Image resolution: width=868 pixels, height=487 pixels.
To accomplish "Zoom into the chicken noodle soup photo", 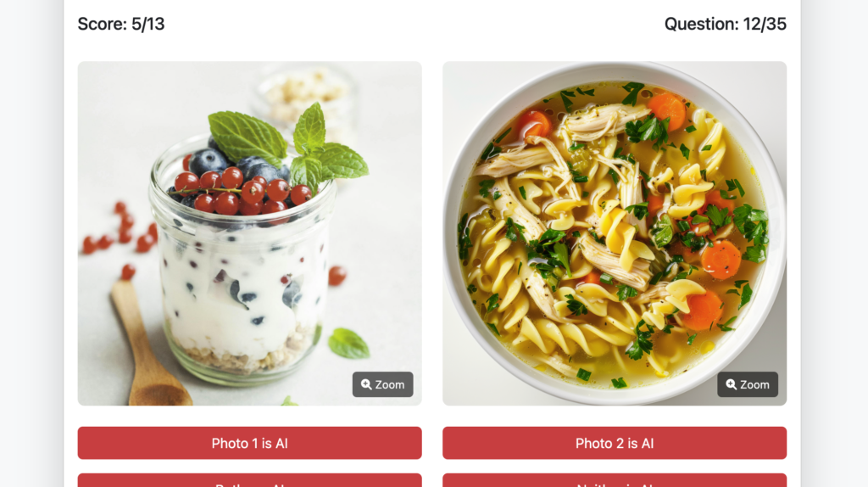I will point(748,384).
